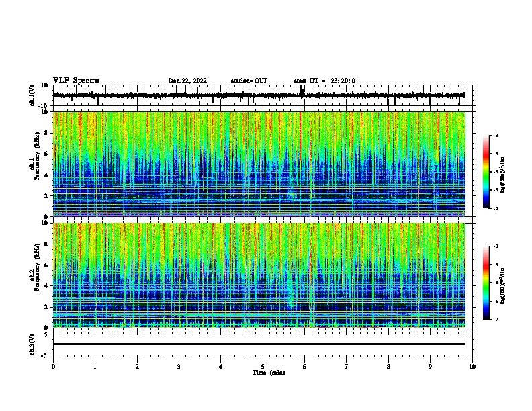The height and width of the screenshot is (411, 532).
Task: Click the "station=OUI" header label
Action: (249, 81)
